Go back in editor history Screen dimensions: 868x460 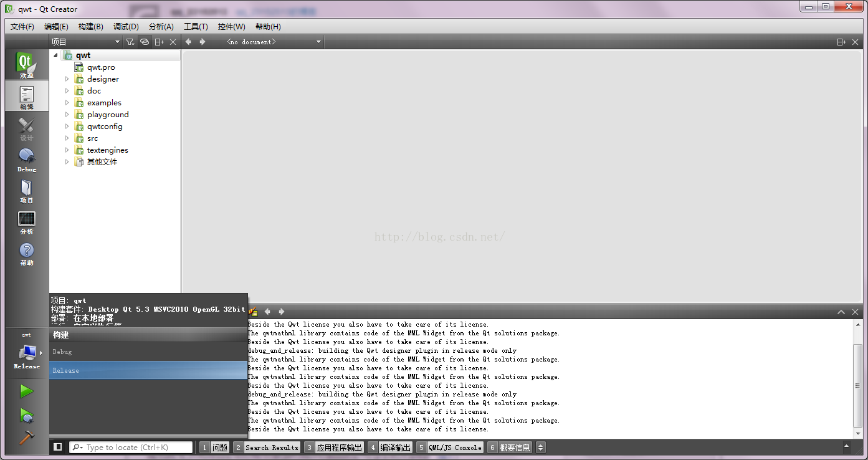[189, 42]
